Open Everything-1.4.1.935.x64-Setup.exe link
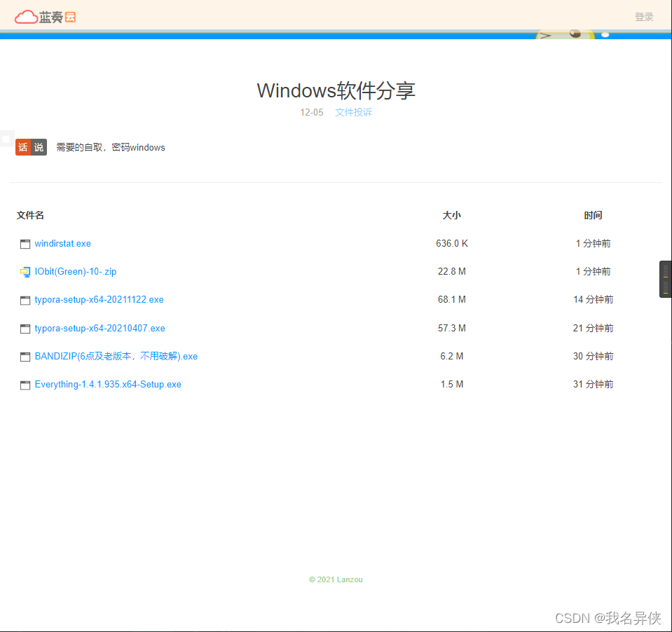Image resolution: width=672 pixels, height=632 pixels. tap(108, 385)
